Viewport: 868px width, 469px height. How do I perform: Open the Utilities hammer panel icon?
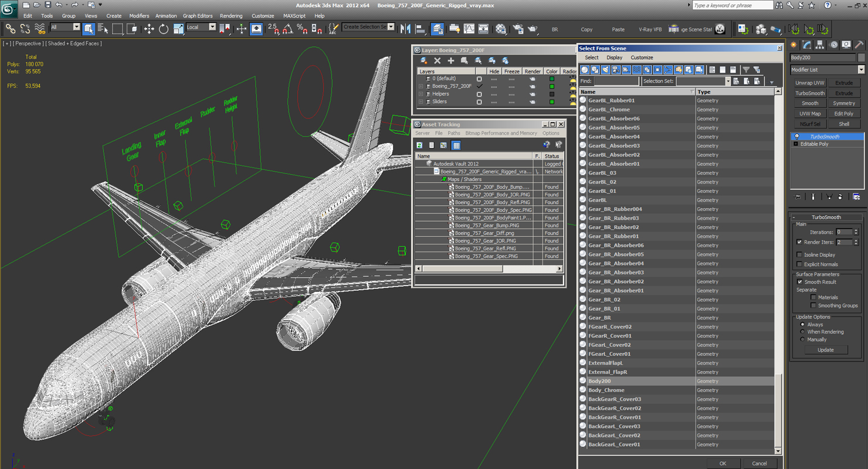(859, 45)
